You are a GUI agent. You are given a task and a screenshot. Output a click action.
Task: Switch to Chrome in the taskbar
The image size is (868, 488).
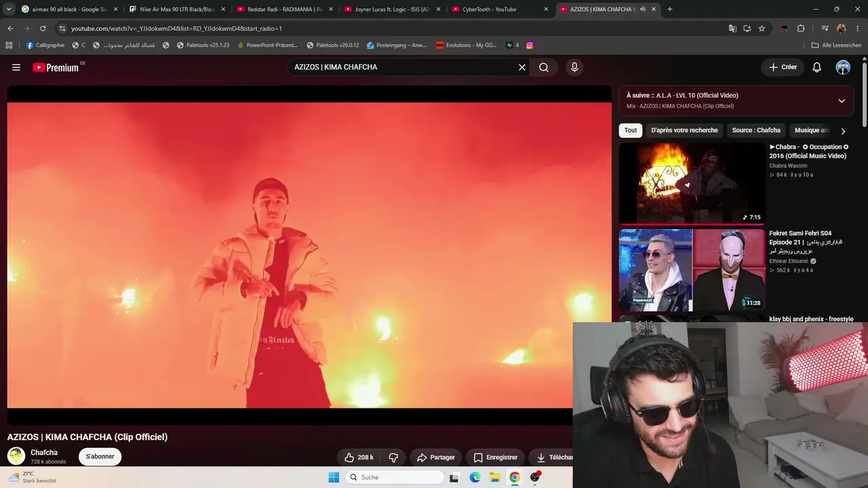click(515, 477)
